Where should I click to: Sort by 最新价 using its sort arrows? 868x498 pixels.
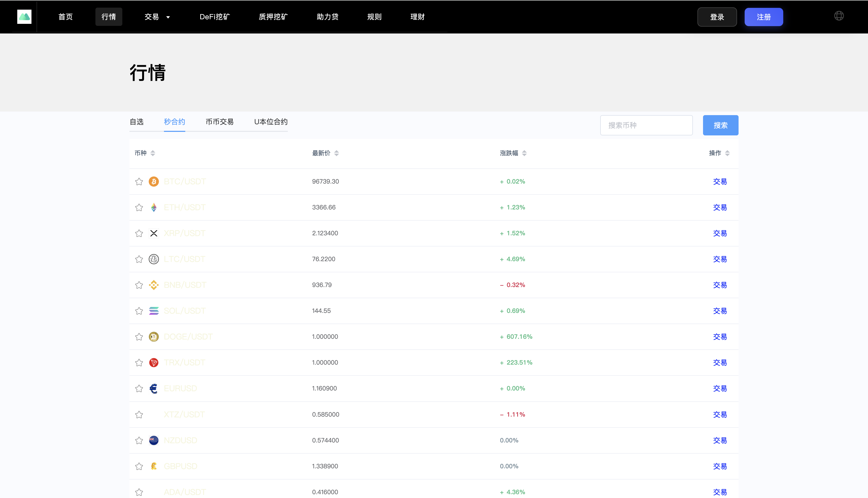(x=337, y=153)
